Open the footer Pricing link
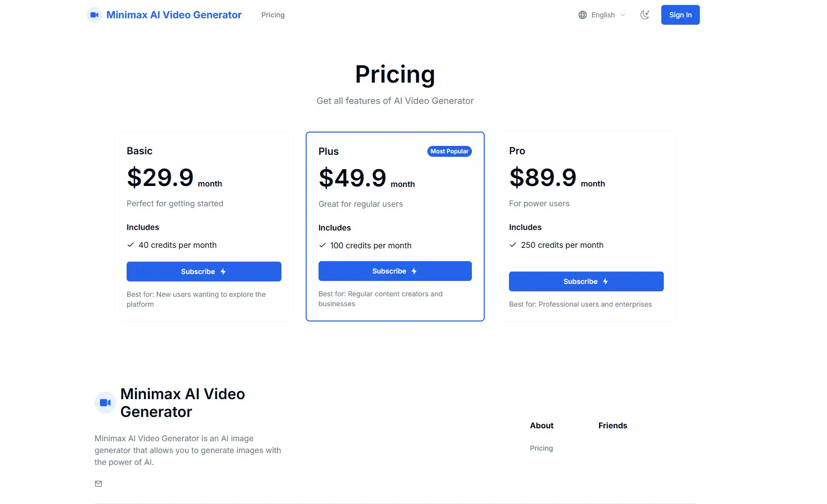Screen dimensions: 827x504 point(542,448)
